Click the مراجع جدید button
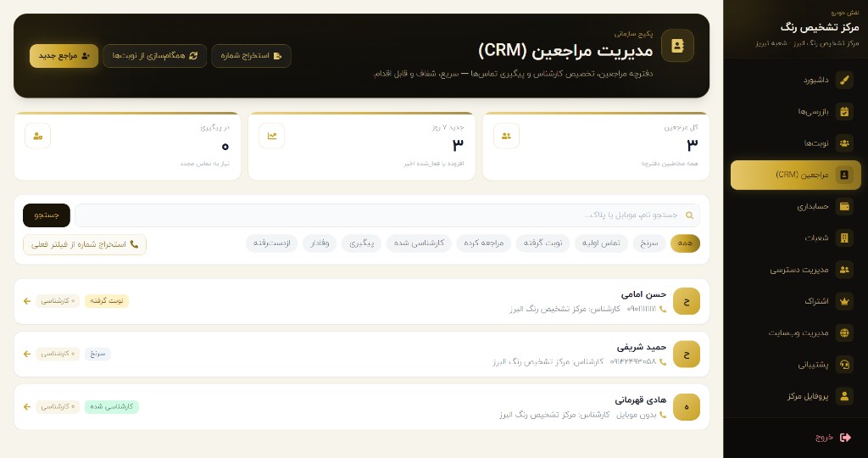The image size is (868, 458). point(64,56)
